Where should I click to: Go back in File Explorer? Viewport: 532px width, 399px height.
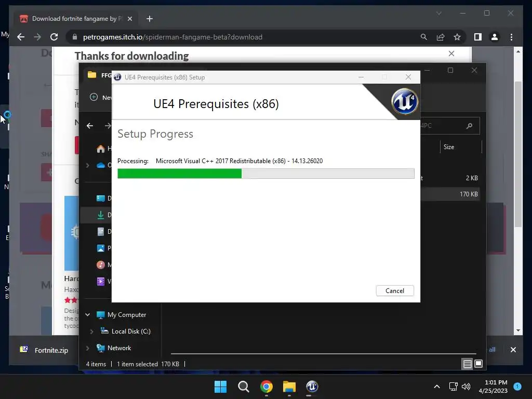coord(89,126)
